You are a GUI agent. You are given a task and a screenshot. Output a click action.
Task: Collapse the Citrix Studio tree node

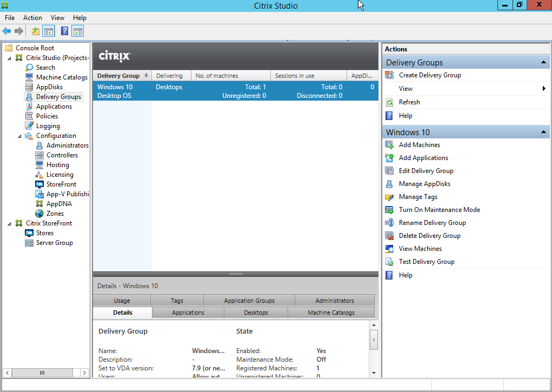[9, 58]
